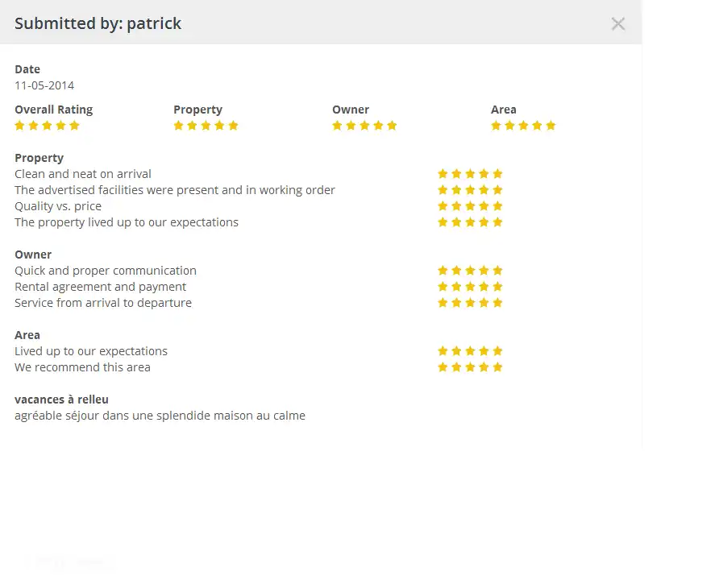
Task: Click the 'Submitted by: patrick' heading
Action: coord(98,23)
